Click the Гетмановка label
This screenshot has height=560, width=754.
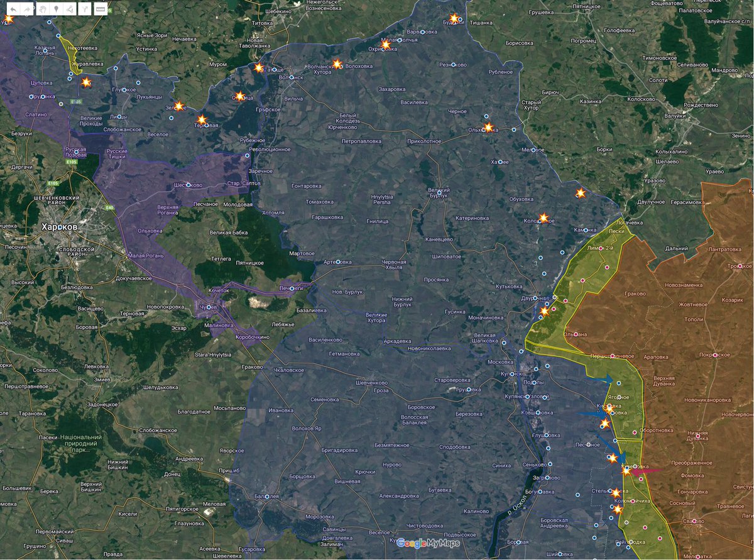[343, 354]
